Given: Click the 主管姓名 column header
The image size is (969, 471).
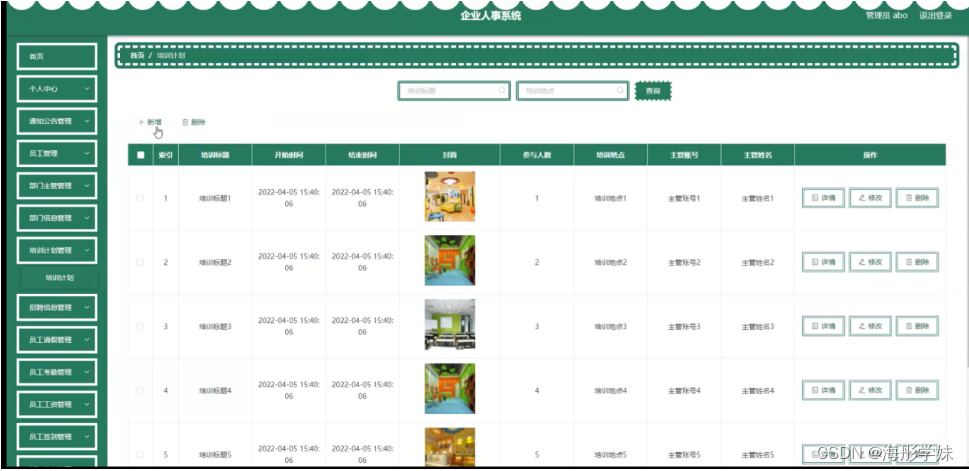Looking at the screenshot, I should coord(758,155).
